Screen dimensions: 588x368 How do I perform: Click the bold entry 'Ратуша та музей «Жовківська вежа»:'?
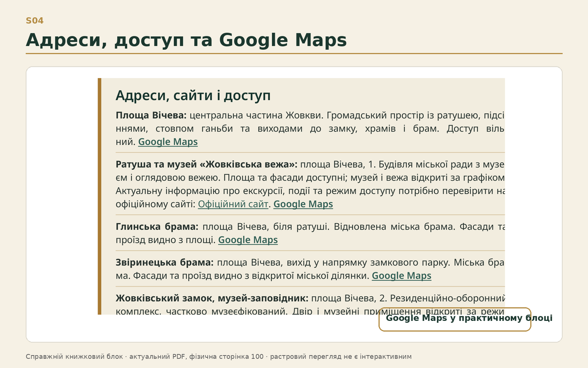207,164
